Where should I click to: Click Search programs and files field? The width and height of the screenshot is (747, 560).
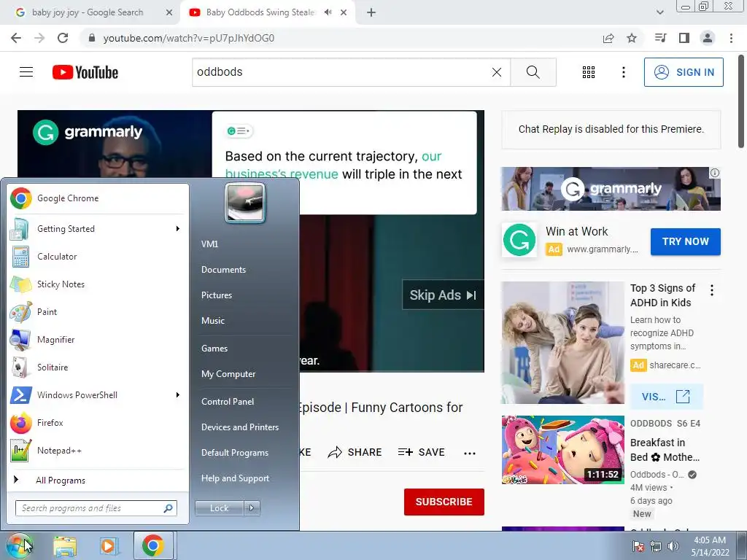[x=96, y=508]
